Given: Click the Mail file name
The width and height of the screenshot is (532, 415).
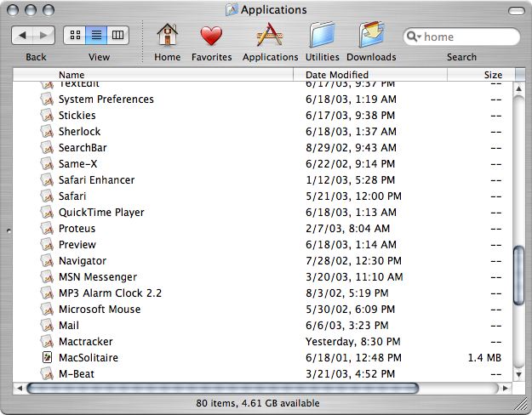Looking at the screenshot, I should coord(69,326).
